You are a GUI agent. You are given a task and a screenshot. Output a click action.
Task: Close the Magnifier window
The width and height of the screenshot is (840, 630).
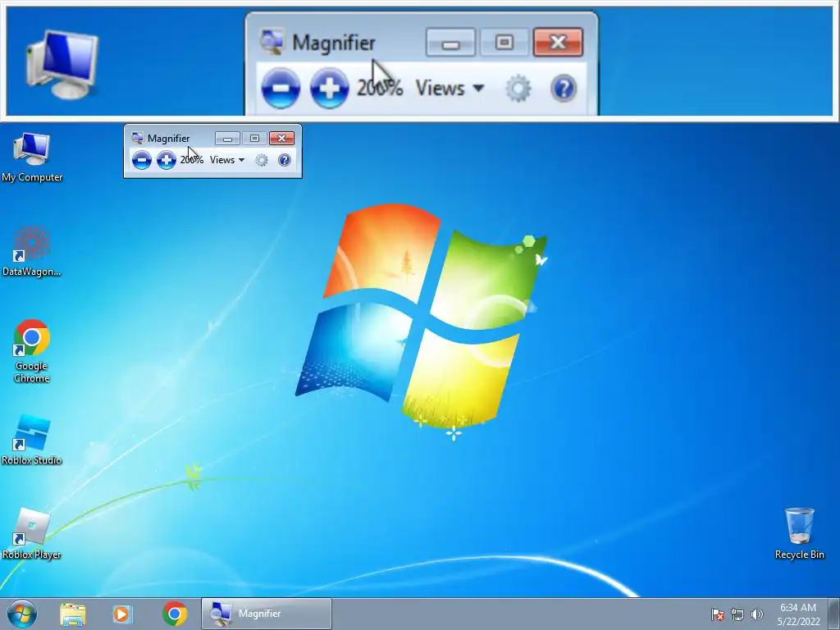coord(282,138)
